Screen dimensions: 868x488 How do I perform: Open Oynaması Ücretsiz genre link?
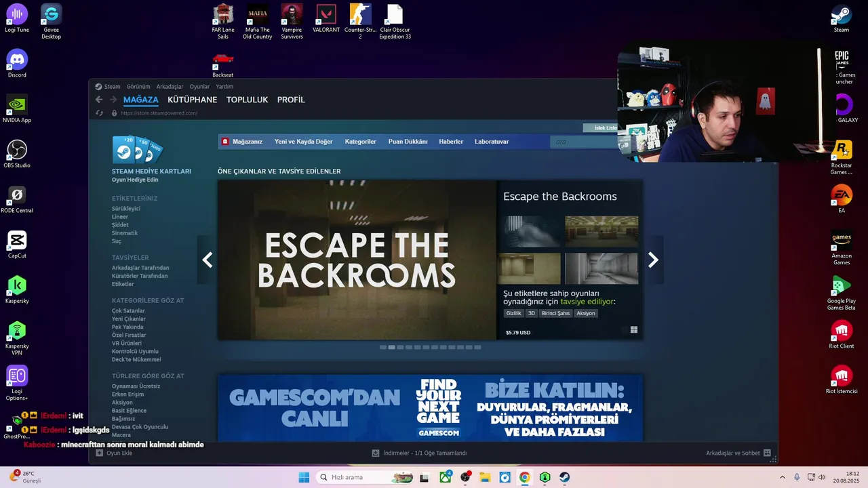point(136,386)
